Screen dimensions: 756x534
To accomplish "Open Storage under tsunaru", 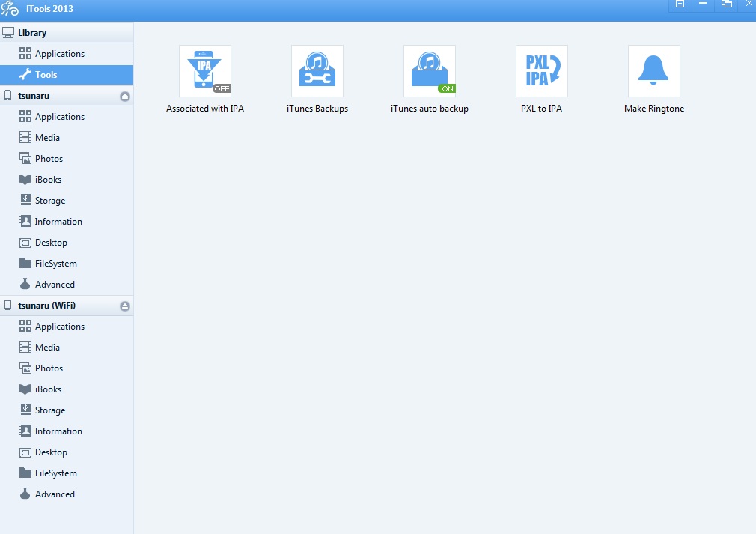I will coord(67,201).
